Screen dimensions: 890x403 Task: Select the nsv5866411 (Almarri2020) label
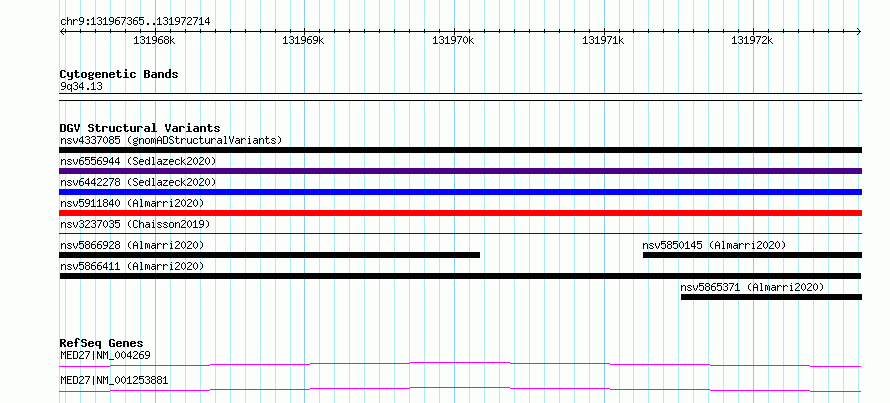(132, 266)
